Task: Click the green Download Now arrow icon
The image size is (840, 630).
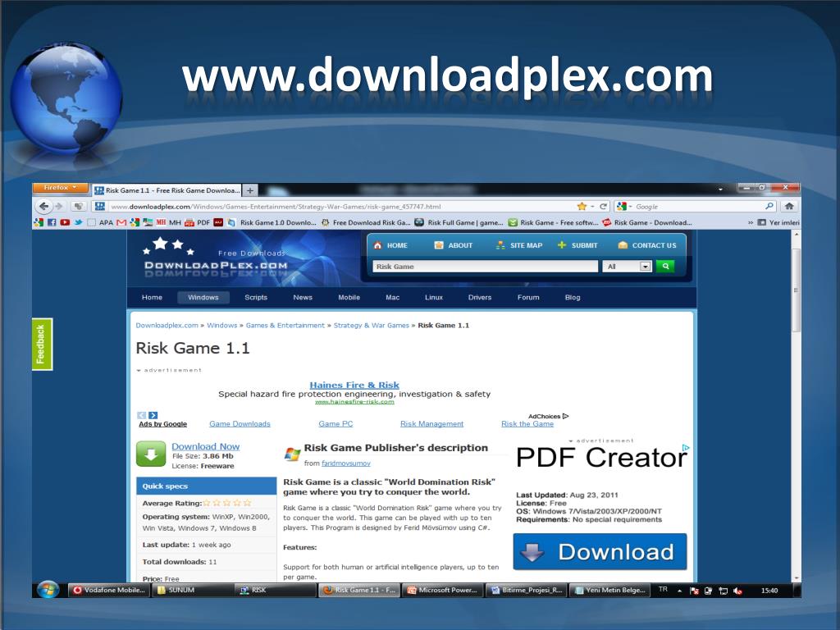Action: click(151, 454)
